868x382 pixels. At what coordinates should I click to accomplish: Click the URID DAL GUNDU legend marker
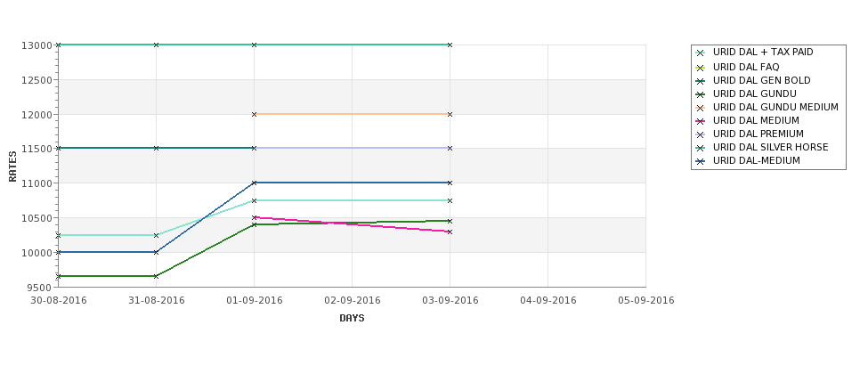tap(701, 94)
